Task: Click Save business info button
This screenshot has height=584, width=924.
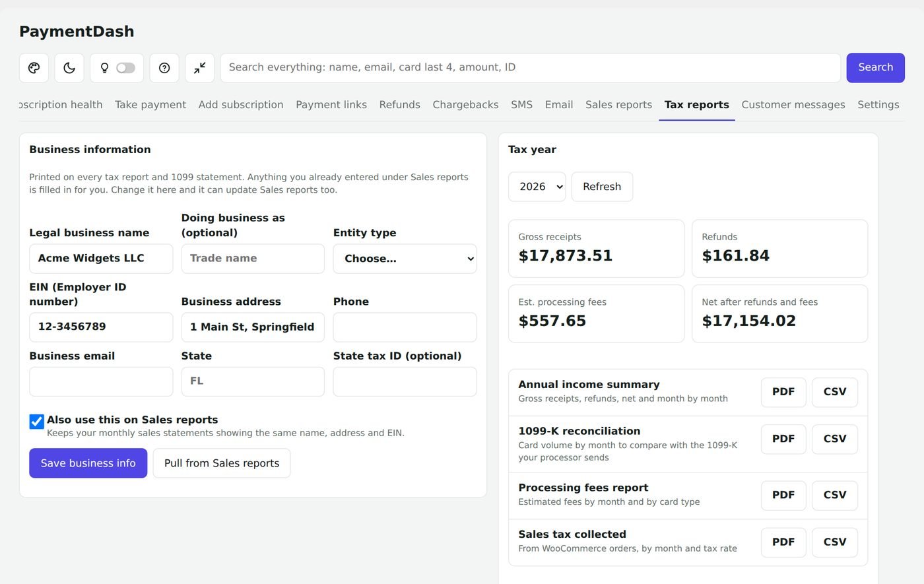Action: point(88,463)
